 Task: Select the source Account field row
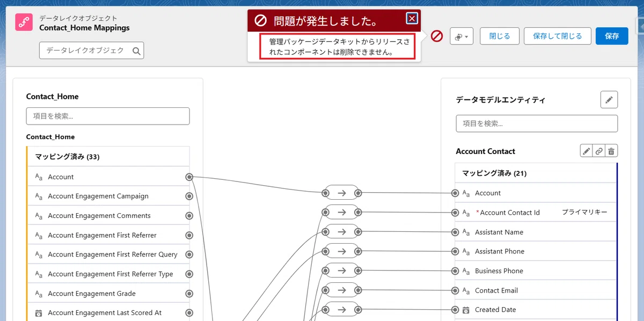click(108, 177)
